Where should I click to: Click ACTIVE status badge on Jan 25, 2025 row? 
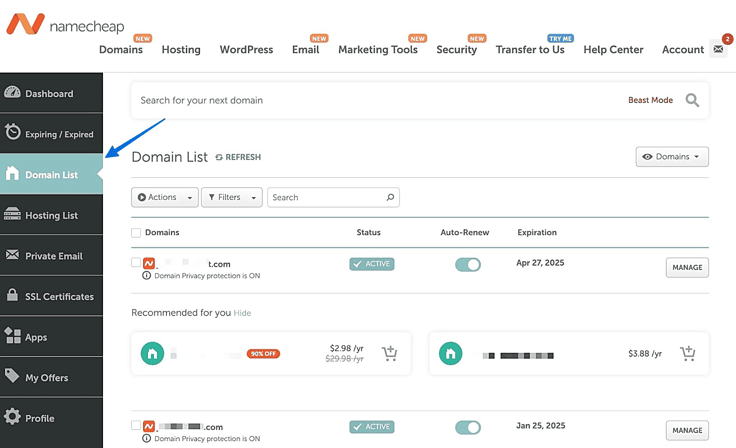(x=372, y=427)
